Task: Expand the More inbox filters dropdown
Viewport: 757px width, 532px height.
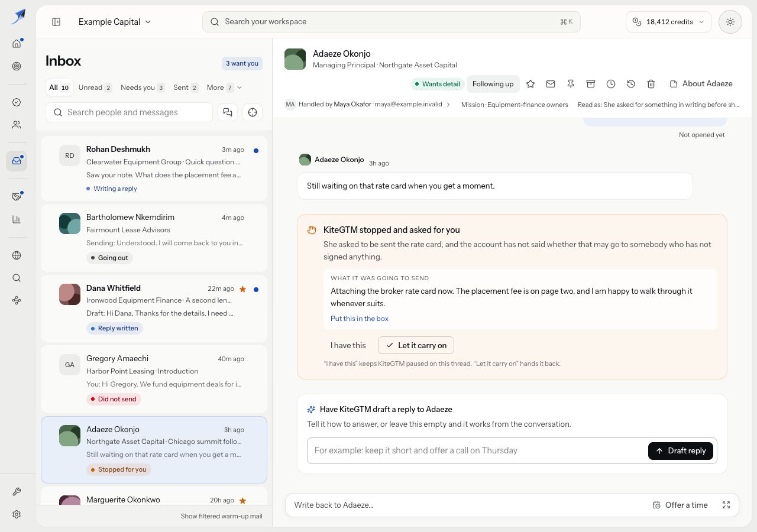Action: (x=224, y=87)
